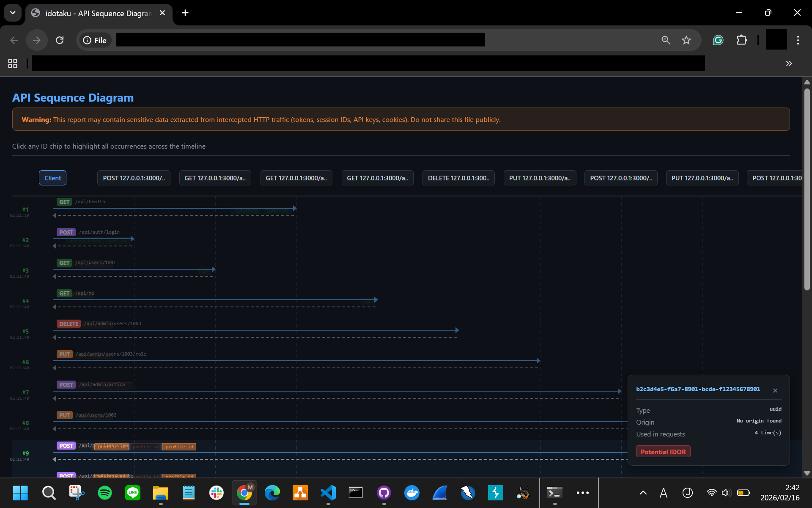Click the Potential IDOR badge

click(x=663, y=452)
